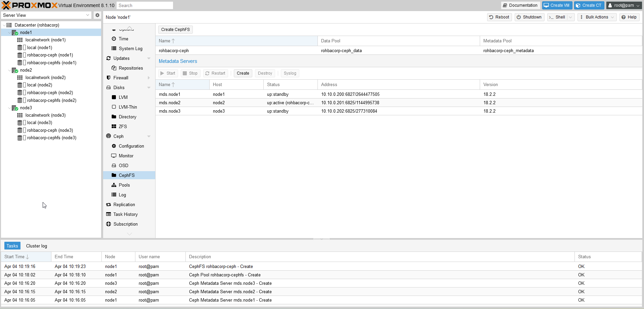
Task: Collapse the Updates menu section
Action: [x=149, y=58]
